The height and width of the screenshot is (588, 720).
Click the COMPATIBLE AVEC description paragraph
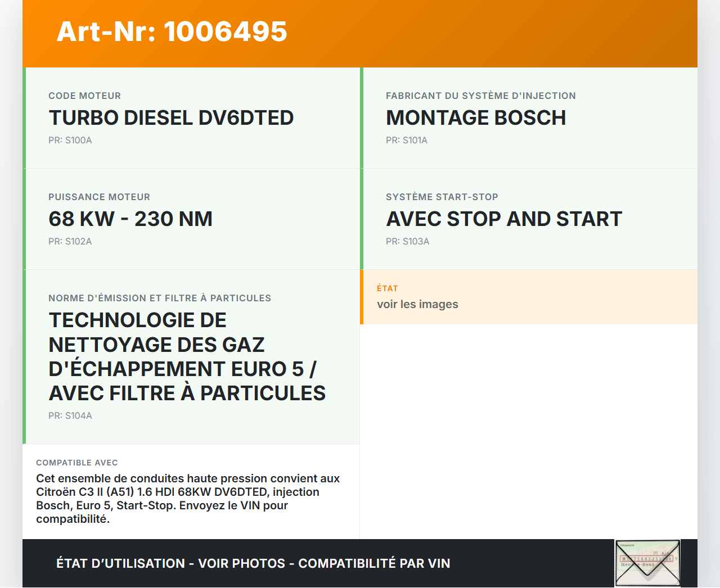click(188, 499)
